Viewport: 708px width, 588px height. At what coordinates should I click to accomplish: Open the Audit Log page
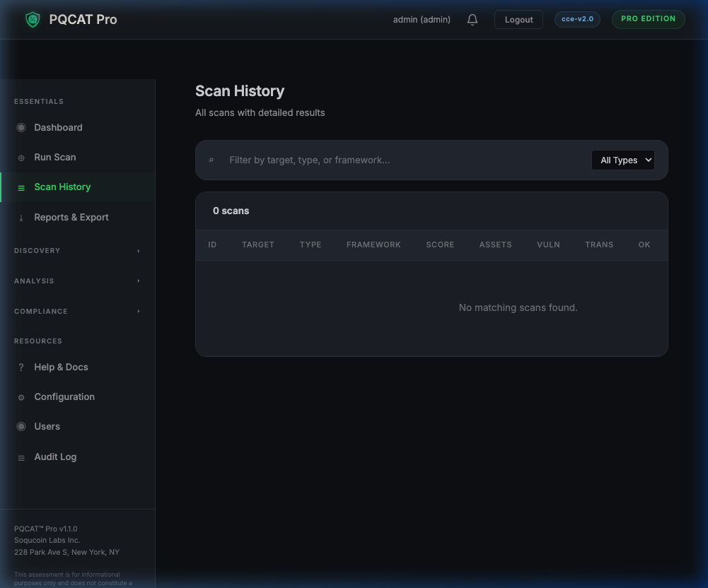point(54,457)
